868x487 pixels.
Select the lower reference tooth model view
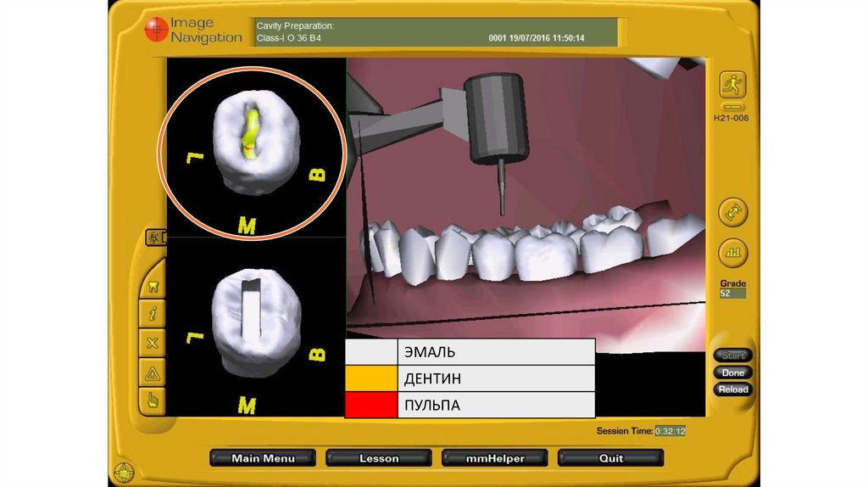pyautogui.click(x=256, y=323)
